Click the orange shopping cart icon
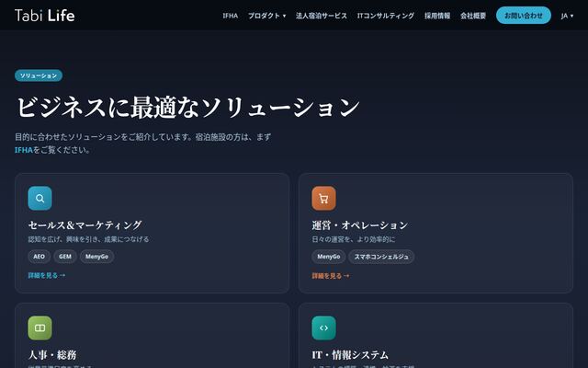Screen dimensions: 588x368 point(323,199)
